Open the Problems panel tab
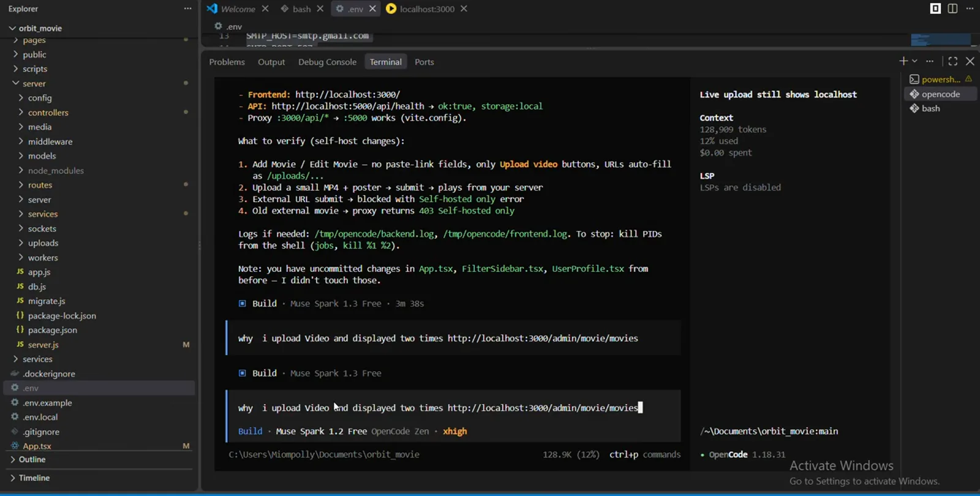980x496 pixels. 227,62
